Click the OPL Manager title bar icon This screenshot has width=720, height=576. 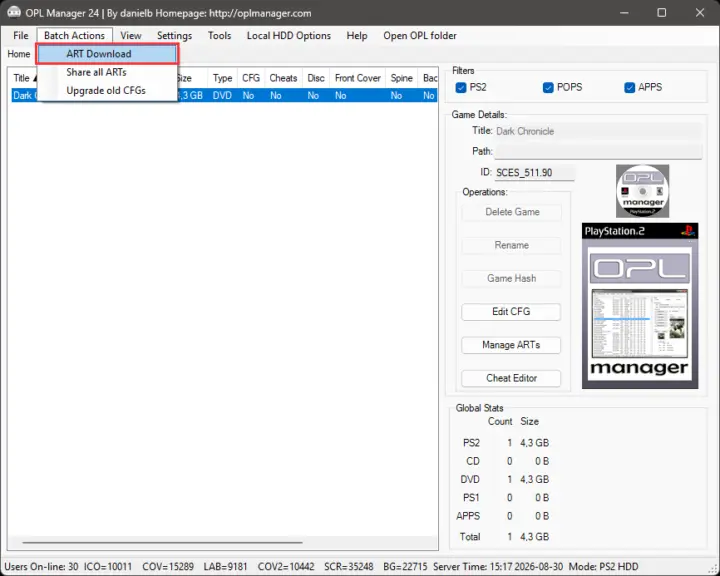[x=14, y=12]
